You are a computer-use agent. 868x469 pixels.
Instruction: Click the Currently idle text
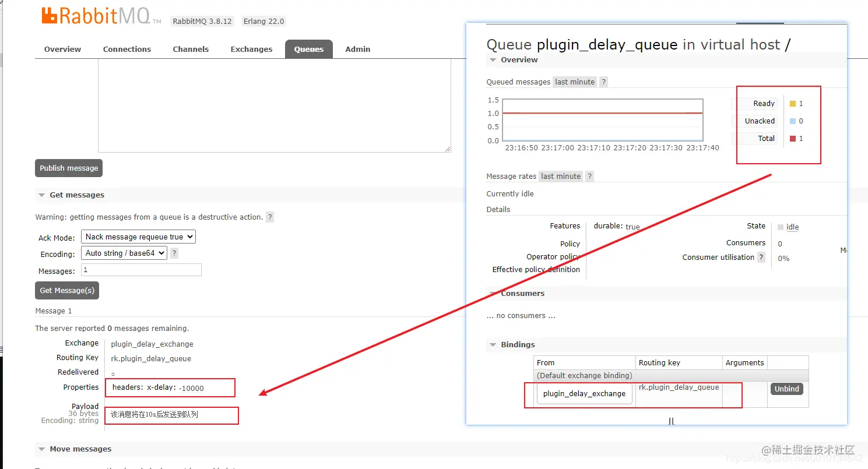click(510, 193)
